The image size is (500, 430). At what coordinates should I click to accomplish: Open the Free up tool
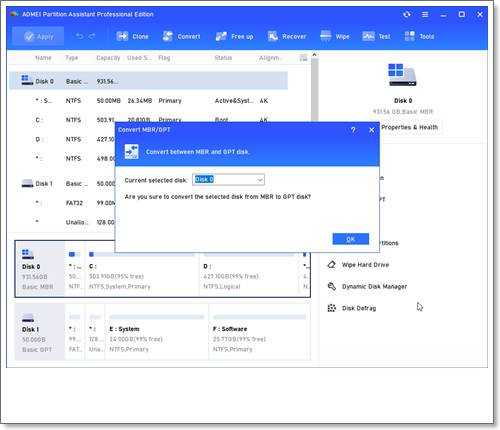[235, 36]
